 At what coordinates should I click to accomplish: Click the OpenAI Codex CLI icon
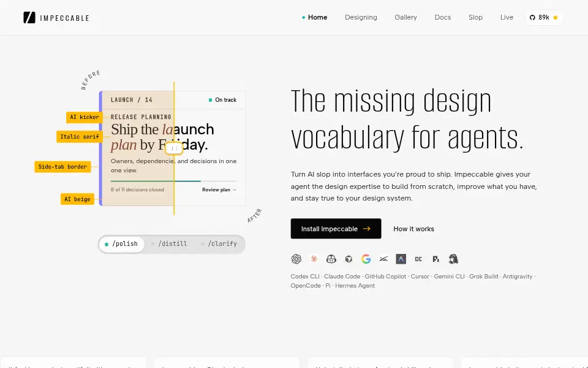point(296,259)
